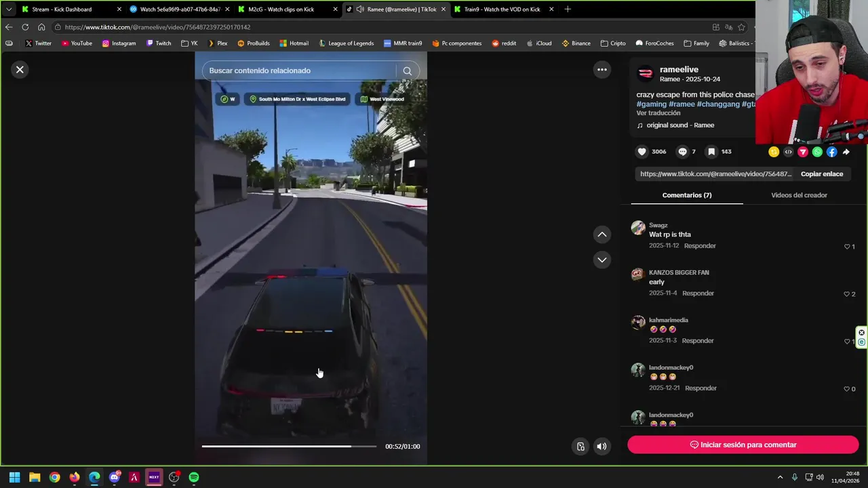Switch to Stream - Kick Dashboard tab
Viewport: 868px width, 488px height.
(71, 9)
